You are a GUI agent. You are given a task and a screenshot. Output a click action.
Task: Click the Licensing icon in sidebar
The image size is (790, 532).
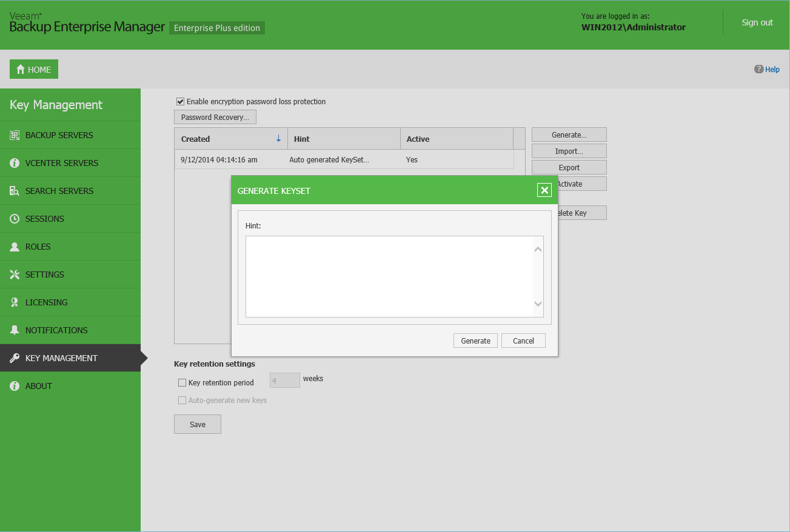coord(15,302)
